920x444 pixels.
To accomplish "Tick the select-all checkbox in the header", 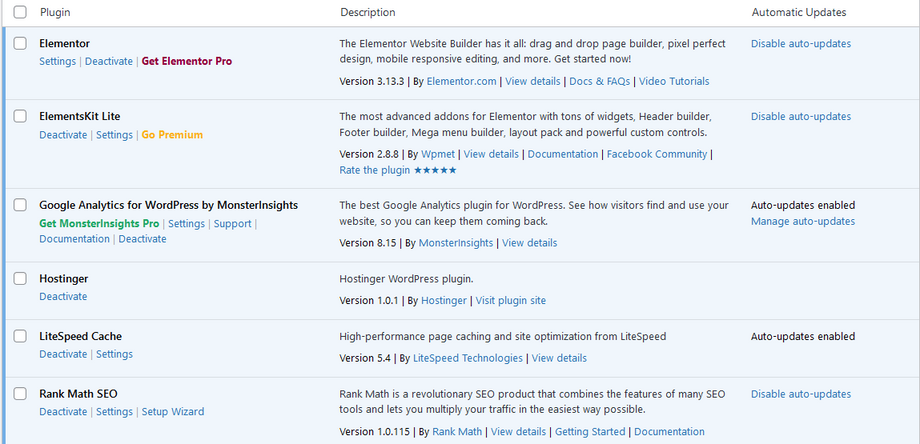I will 20,12.
